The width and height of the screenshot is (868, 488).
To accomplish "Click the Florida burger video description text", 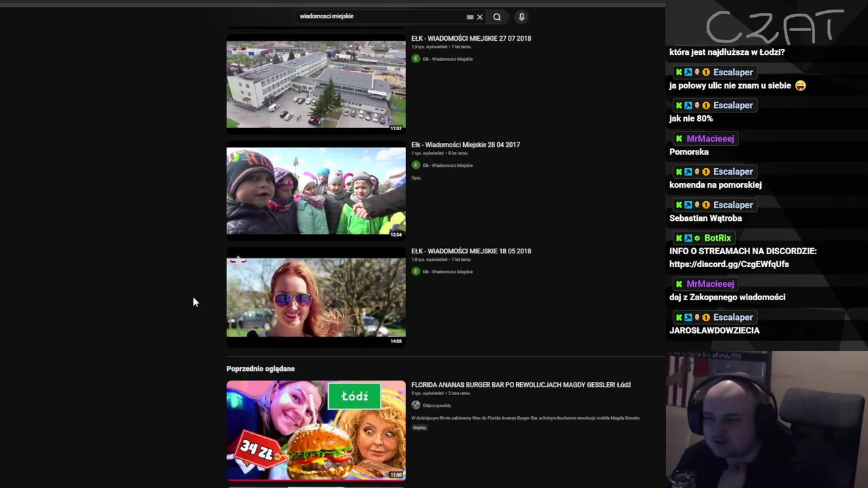I will click(x=526, y=418).
